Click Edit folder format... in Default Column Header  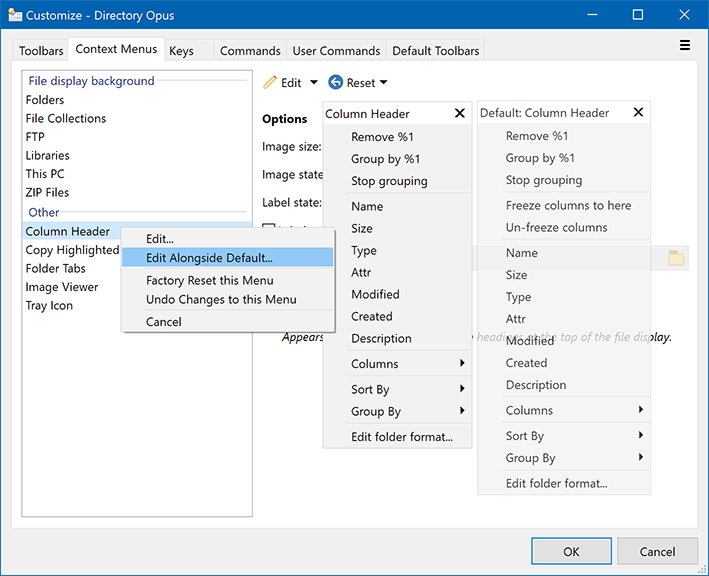(x=564, y=483)
